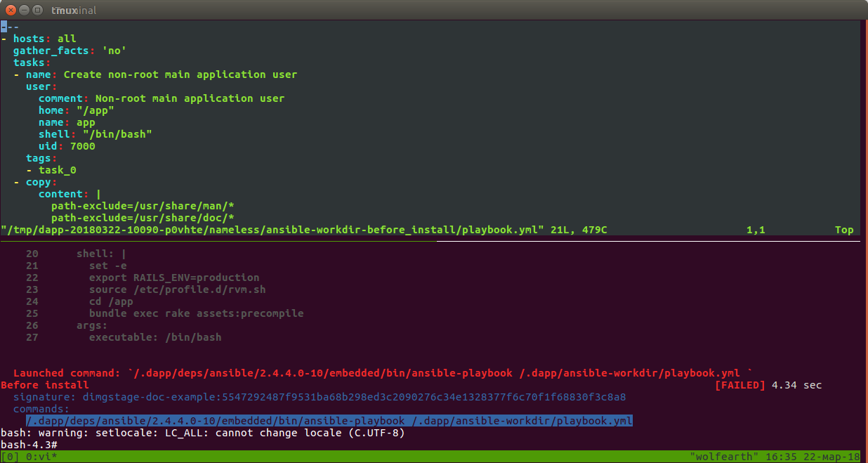Click the highlighted ansible-playbook command path
The width and height of the screenshot is (868, 463).
330,420
